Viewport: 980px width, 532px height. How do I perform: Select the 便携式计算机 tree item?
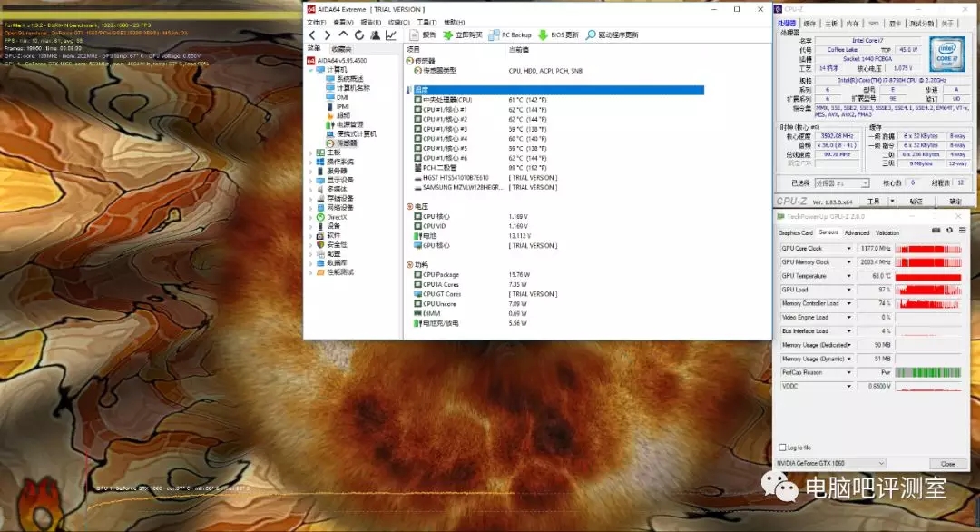356,133
